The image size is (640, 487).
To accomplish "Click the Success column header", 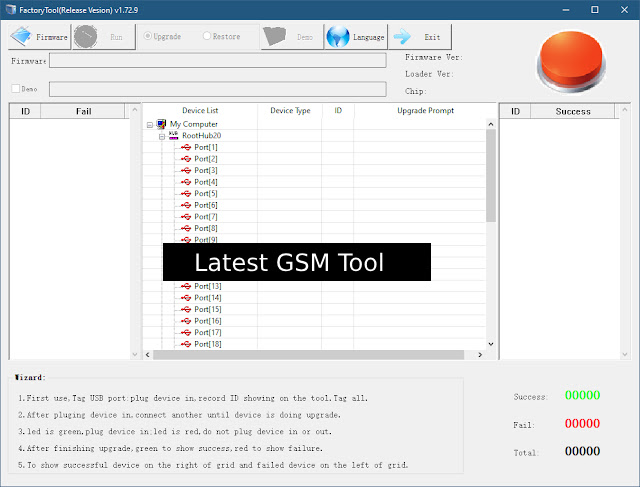I will point(573,111).
